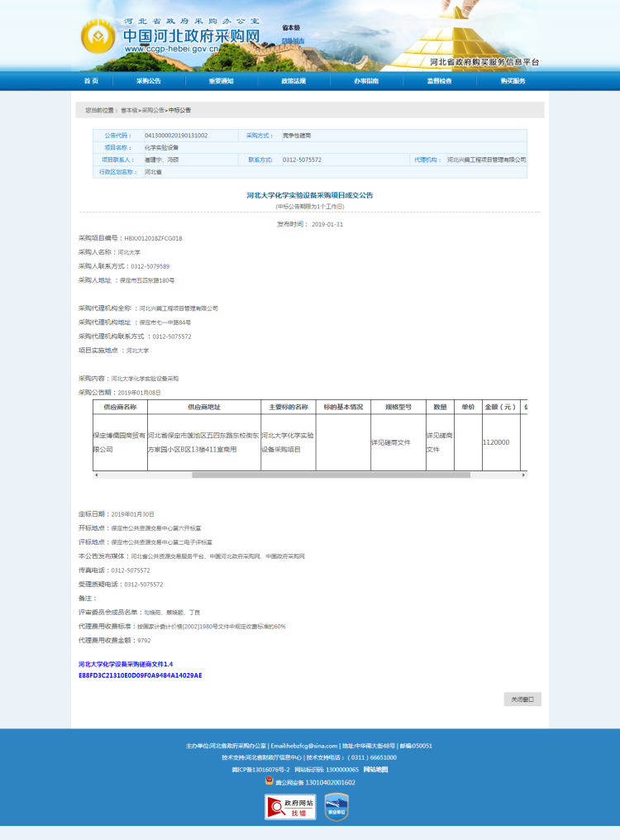Viewport: 620px width, 840px height.
Task: Select the 行政区划名称 value 河北省
Action: (153, 172)
